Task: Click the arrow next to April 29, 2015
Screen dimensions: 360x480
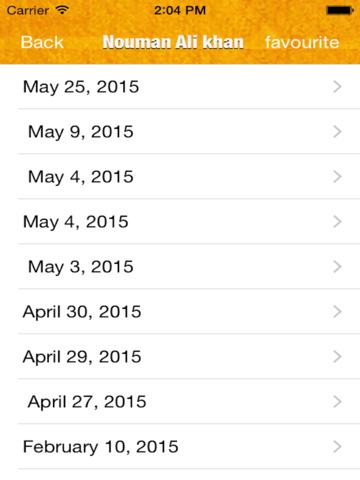Action: point(337,357)
